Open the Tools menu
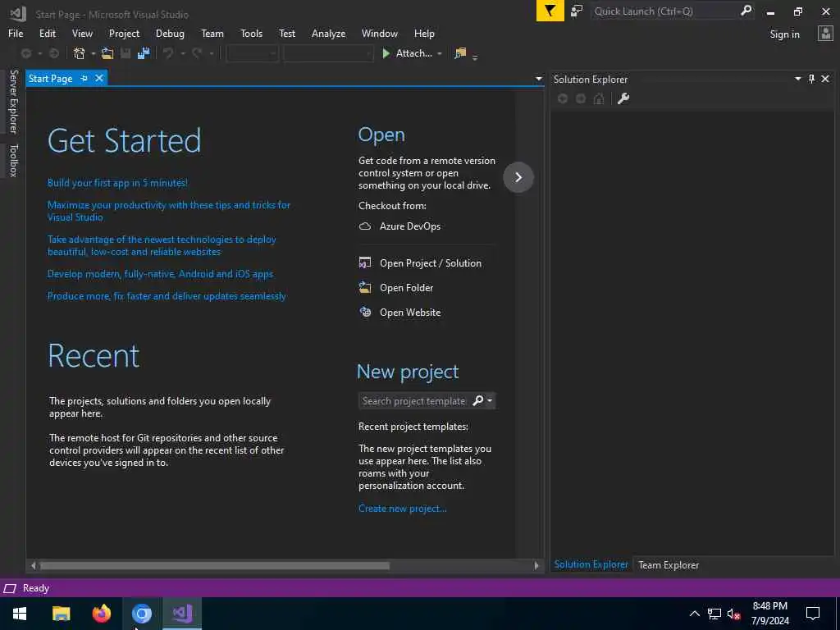This screenshot has height=630, width=840. (251, 33)
